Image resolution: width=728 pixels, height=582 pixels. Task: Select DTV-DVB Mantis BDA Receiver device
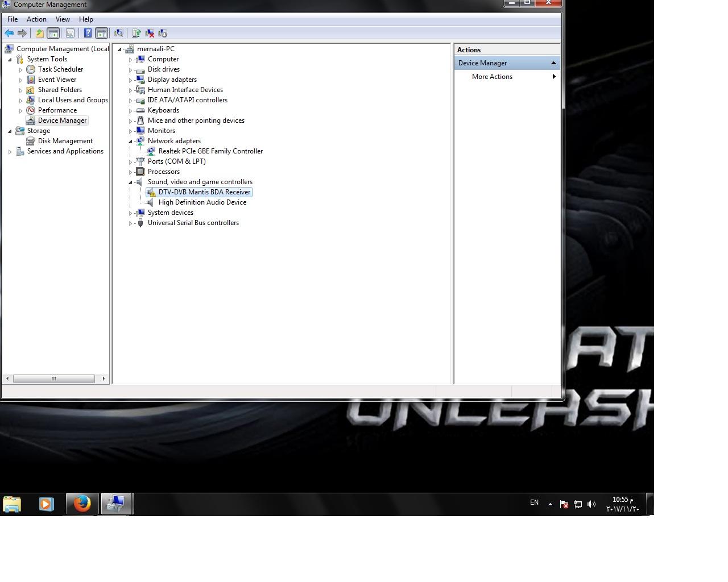coord(204,192)
